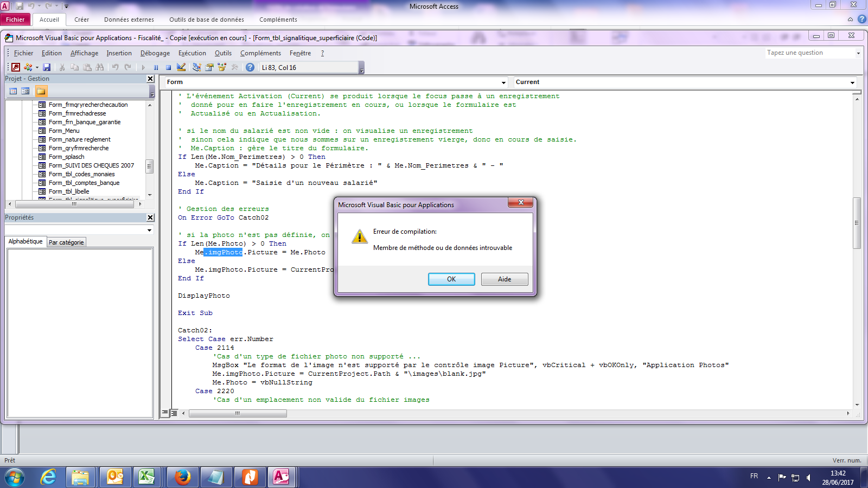868x488 pixels.
Task: Open Project panel toolbar options arrow
Action: coord(152,92)
